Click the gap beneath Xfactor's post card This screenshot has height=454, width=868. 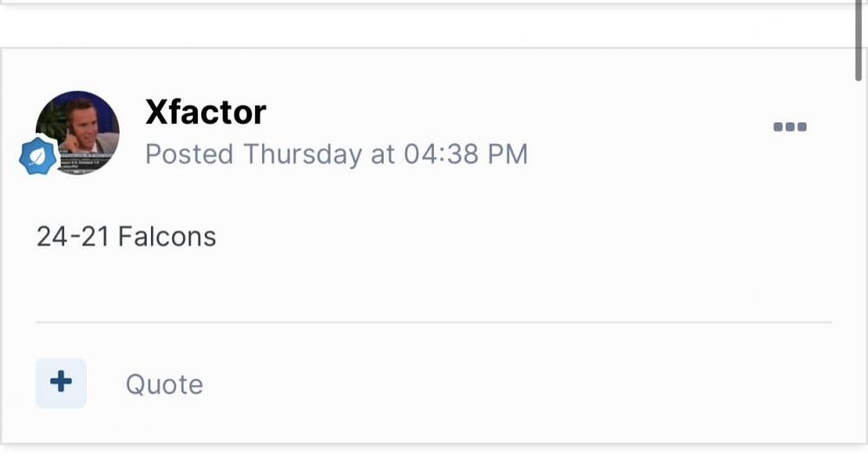coord(434,450)
